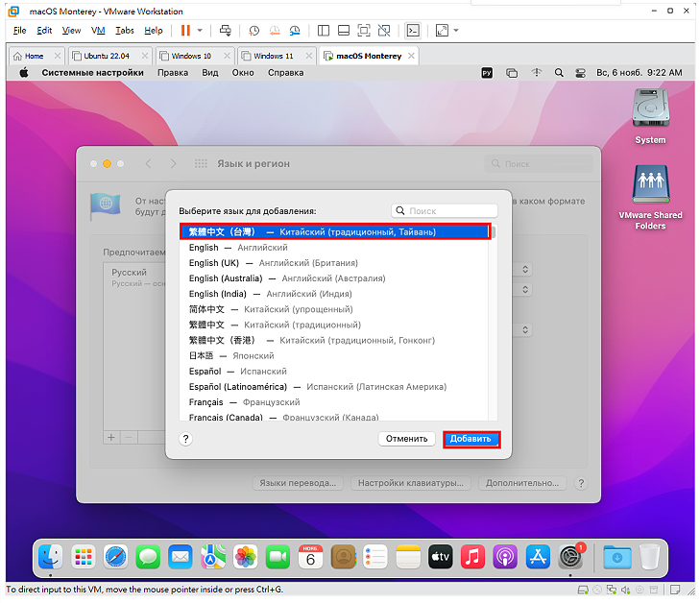Click the Добавить add button
The image size is (700, 603).
pyautogui.click(x=471, y=439)
